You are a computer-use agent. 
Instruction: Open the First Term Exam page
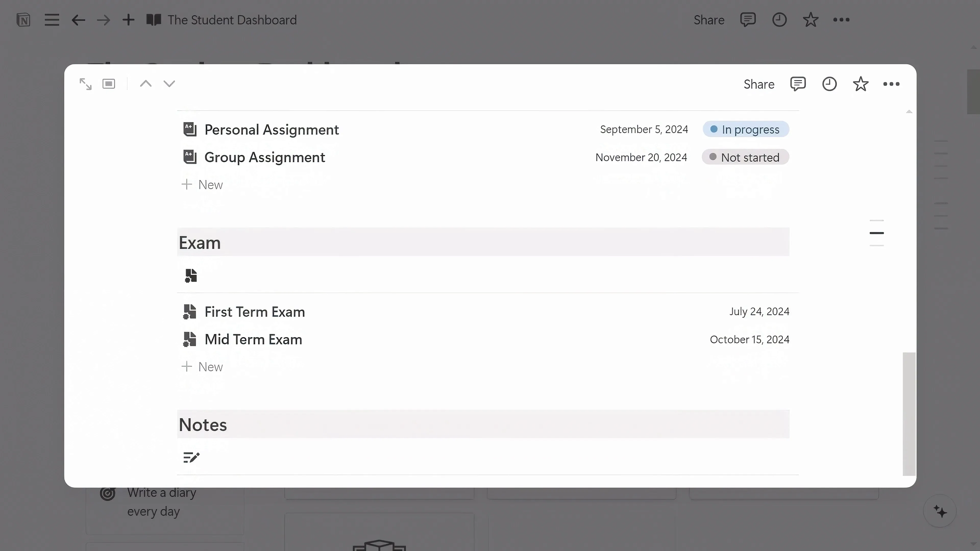tap(254, 312)
